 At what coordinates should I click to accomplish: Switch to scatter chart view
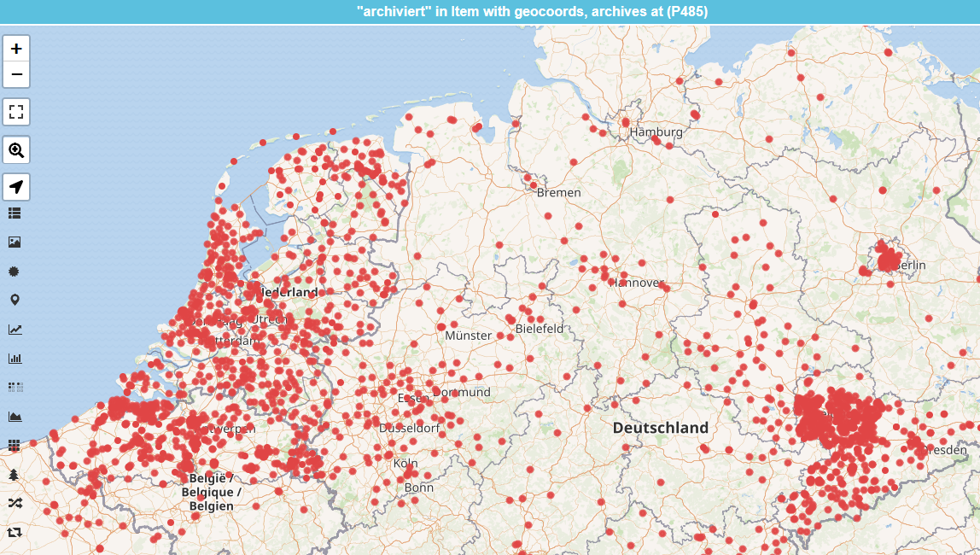coord(15,388)
